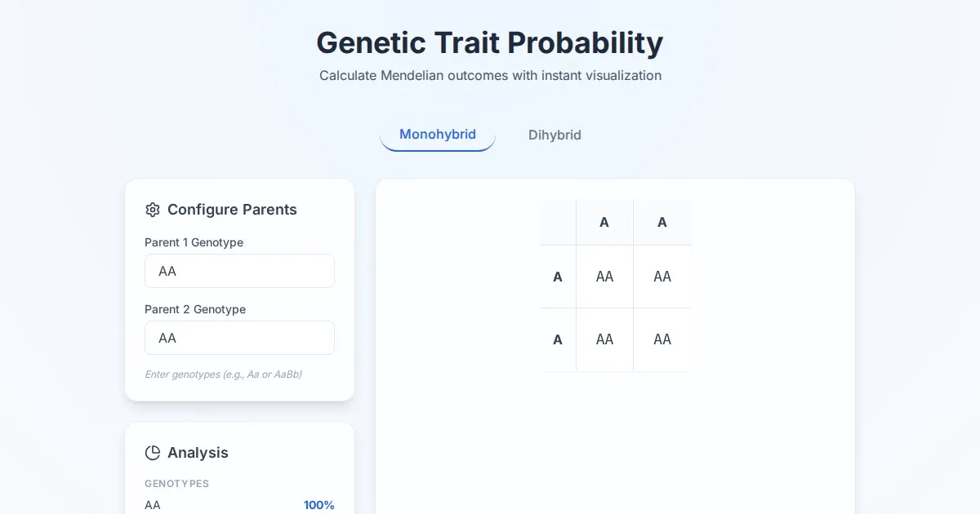980x514 pixels.
Task: Click the Parent 1 Genotype label
Action: [x=194, y=242]
